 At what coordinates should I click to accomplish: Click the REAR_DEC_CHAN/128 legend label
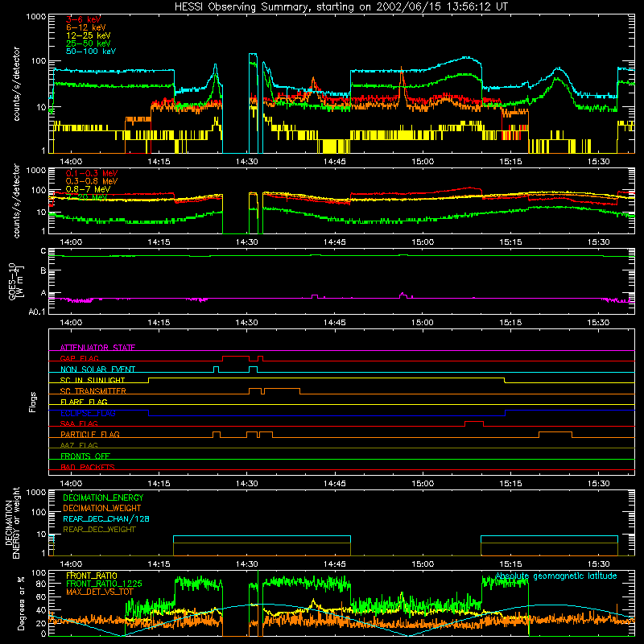pos(106,519)
